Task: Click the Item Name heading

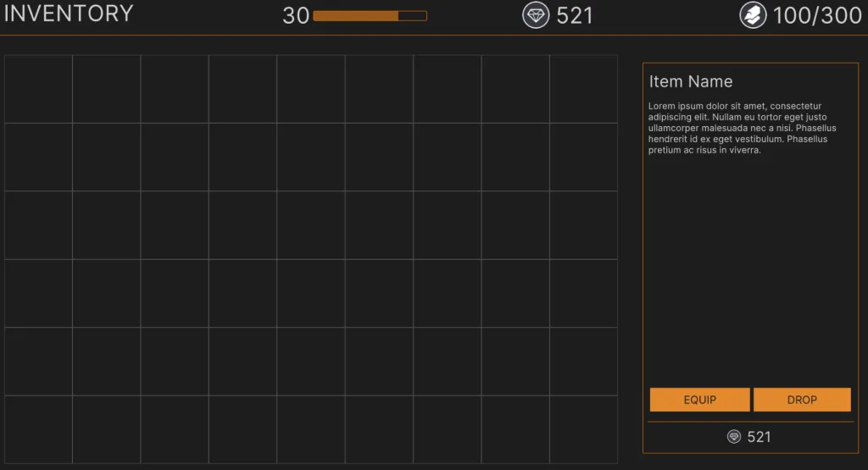Action: pyautogui.click(x=691, y=82)
